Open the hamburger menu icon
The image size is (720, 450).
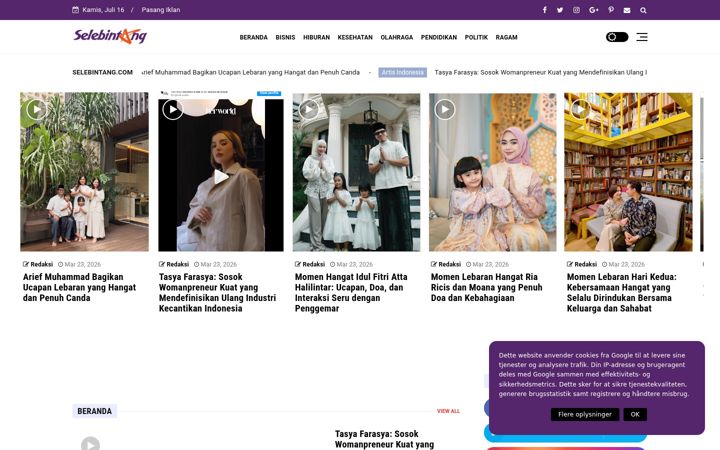[x=642, y=37]
